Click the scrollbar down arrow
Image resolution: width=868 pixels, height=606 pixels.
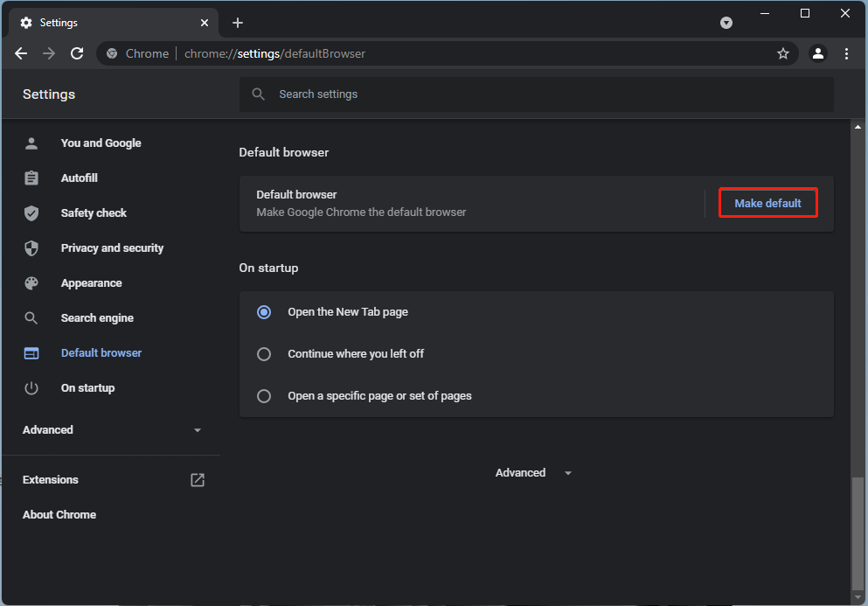point(858,597)
